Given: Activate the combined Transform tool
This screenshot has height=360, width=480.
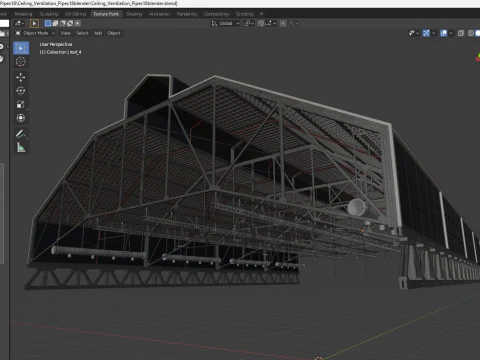Looking at the screenshot, I should (x=21, y=118).
